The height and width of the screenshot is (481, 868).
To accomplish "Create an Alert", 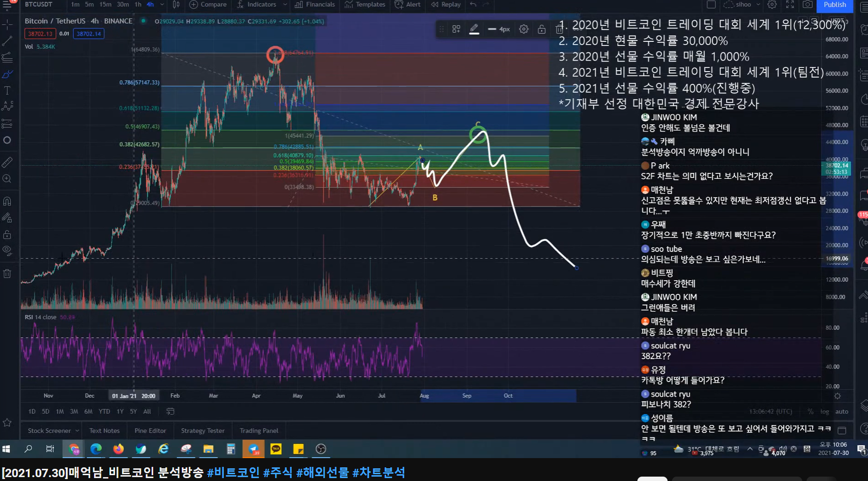I will tap(407, 4).
